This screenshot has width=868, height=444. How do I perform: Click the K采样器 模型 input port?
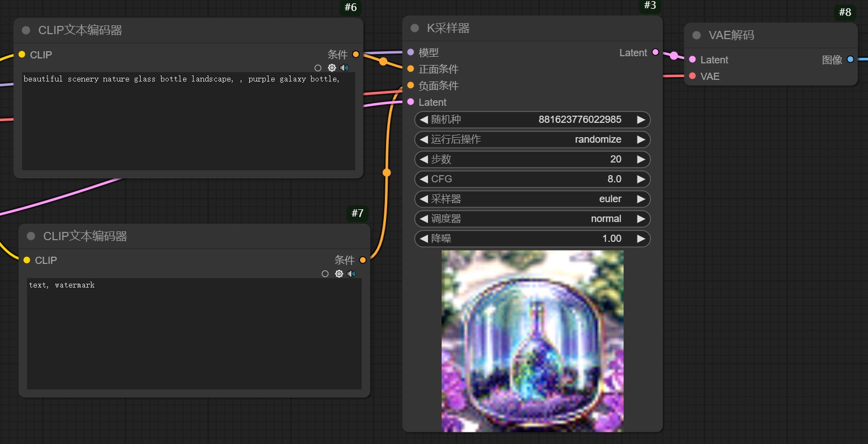(411, 52)
